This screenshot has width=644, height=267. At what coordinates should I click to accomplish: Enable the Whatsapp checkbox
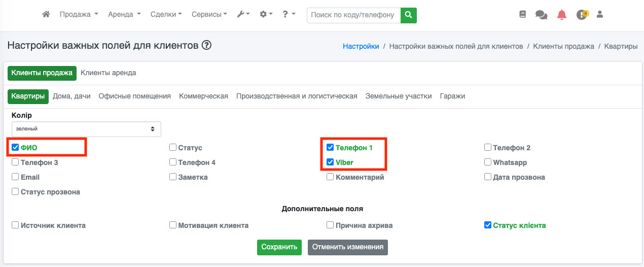pyautogui.click(x=488, y=162)
